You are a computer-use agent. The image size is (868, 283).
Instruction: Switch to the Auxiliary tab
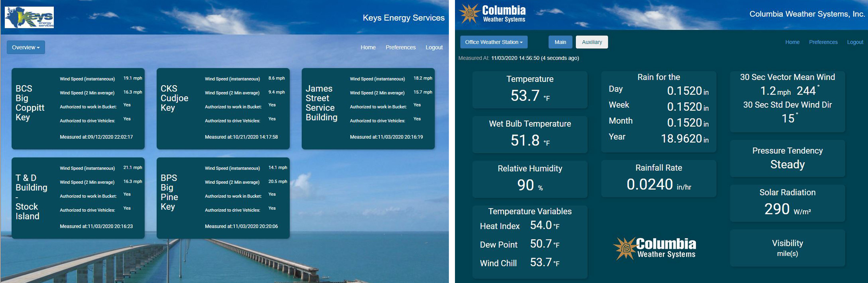click(592, 42)
